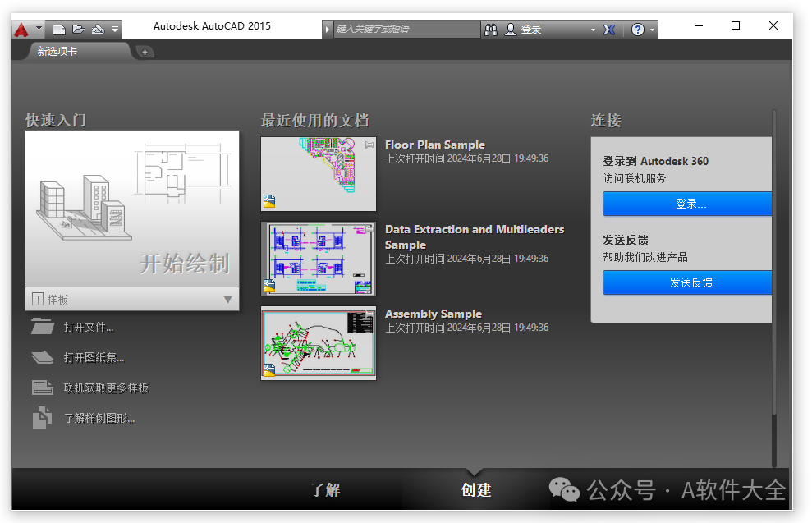
Task: Click the Open file icon in toolbar
Action: coord(79,30)
